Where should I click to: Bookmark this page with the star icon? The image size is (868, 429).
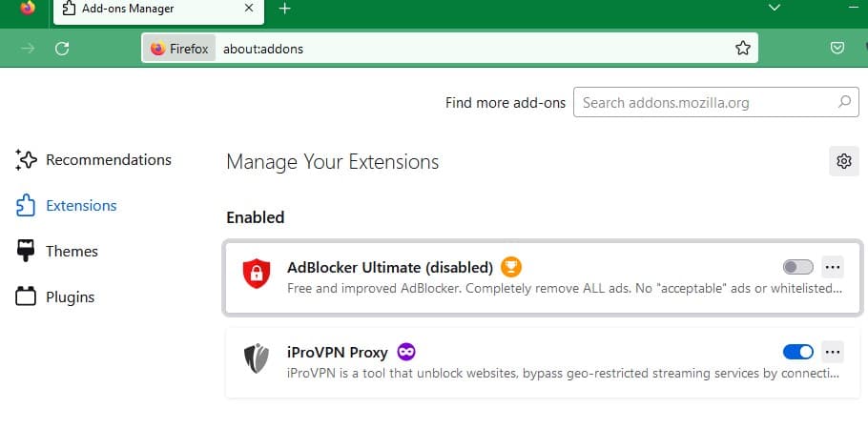pyautogui.click(x=743, y=49)
